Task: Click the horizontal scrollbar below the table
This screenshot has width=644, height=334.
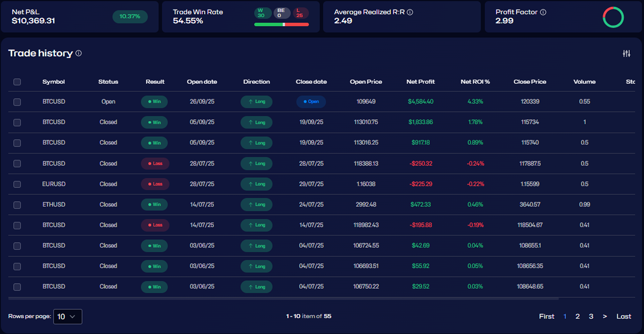Action: coord(283,298)
